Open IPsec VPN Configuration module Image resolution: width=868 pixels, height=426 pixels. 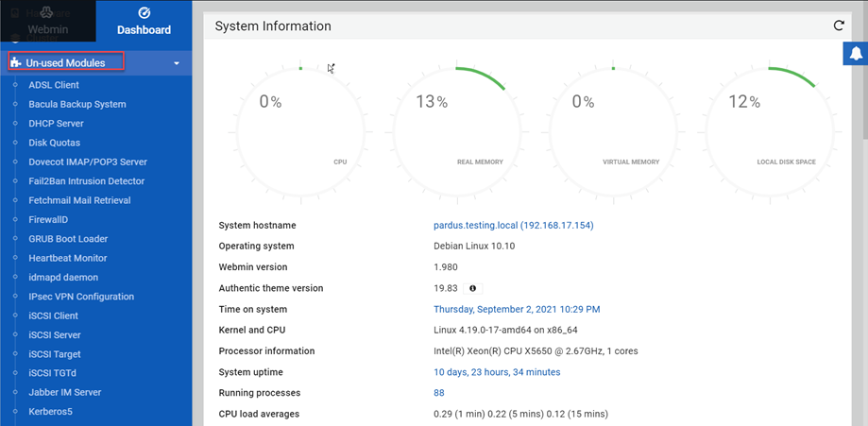(x=81, y=297)
